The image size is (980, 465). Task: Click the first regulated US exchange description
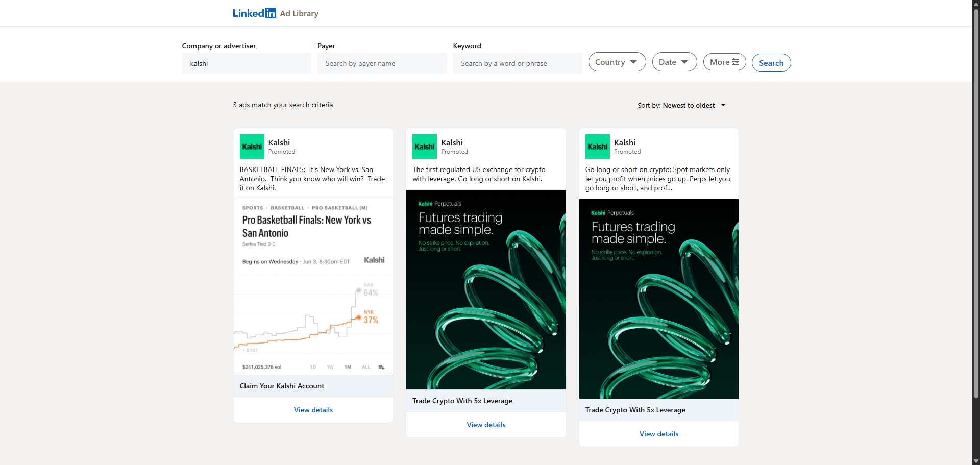pyautogui.click(x=479, y=174)
